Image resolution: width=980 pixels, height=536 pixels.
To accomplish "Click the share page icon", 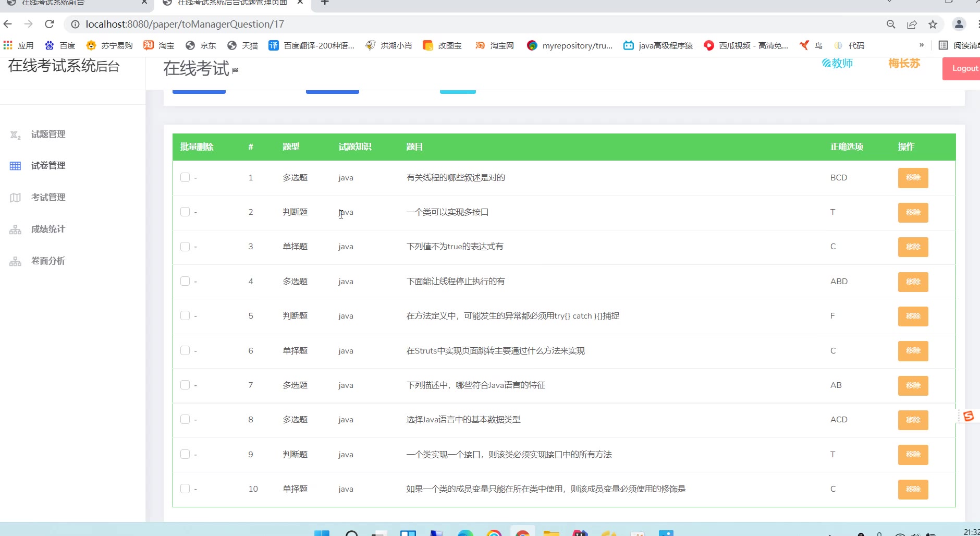I will click(x=912, y=24).
